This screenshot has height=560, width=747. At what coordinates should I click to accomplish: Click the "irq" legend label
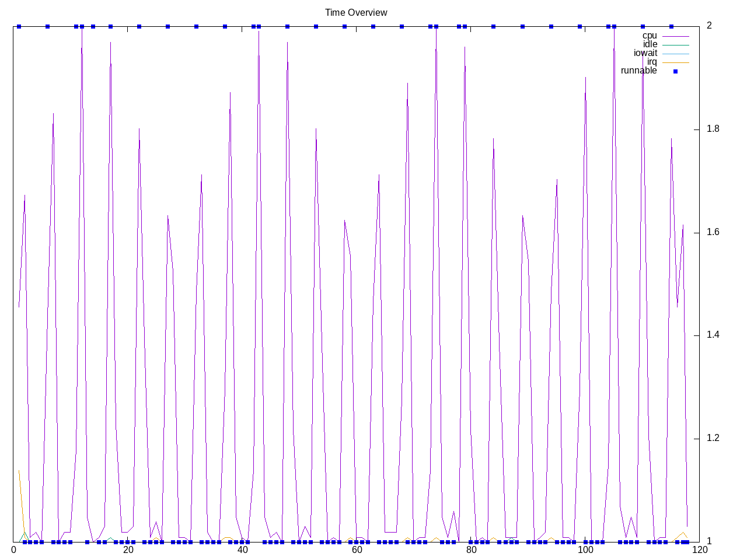(x=651, y=62)
